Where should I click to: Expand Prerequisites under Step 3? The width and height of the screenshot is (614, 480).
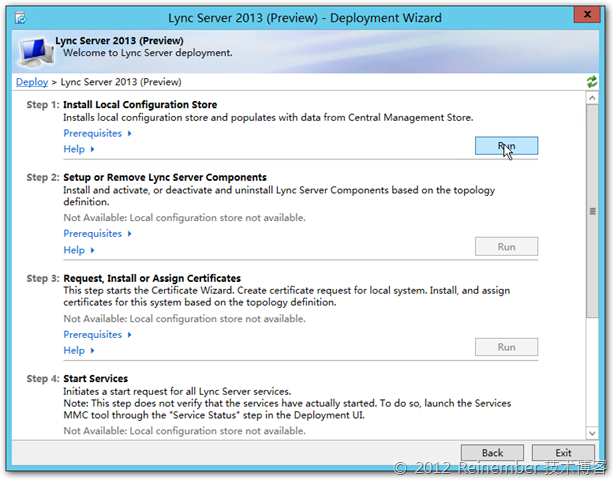click(97, 335)
